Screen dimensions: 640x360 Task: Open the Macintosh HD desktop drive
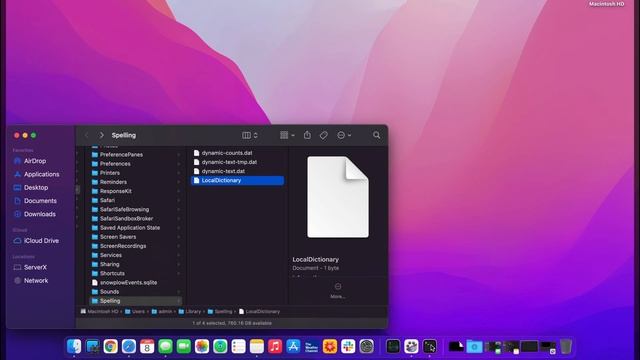pos(607,4)
